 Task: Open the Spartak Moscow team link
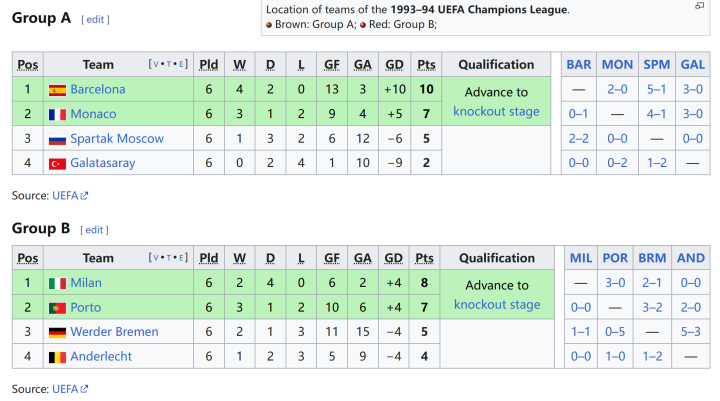(x=117, y=138)
